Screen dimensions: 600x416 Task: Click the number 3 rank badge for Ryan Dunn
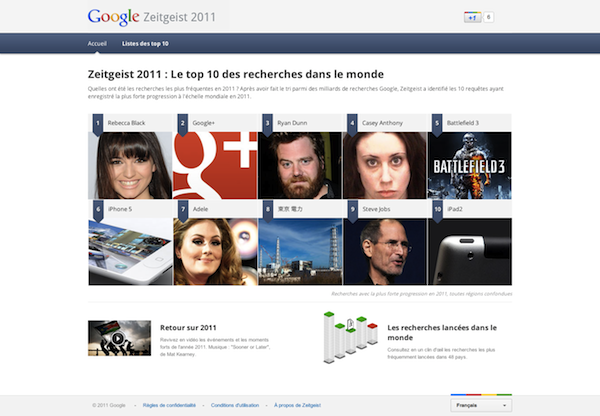click(x=267, y=124)
